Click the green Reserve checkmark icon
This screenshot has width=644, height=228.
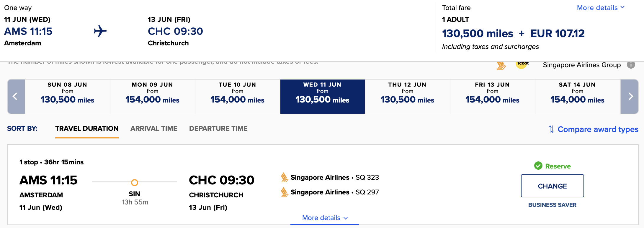[538, 166]
